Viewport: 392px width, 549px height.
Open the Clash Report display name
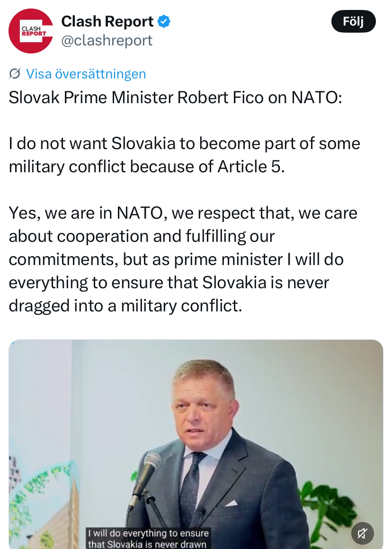click(107, 21)
